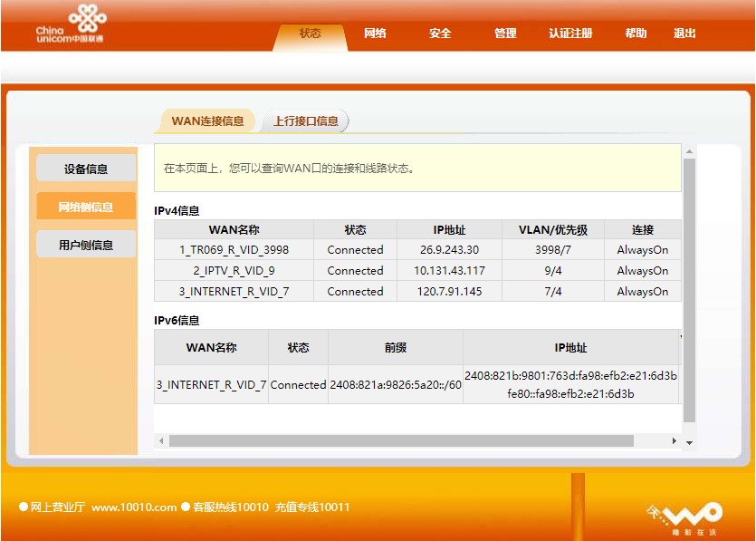Image resolution: width=756 pixels, height=541 pixels.
Task: Click the www.10010.com footer link
Action: pyautogui.click(x=134, y=507)
